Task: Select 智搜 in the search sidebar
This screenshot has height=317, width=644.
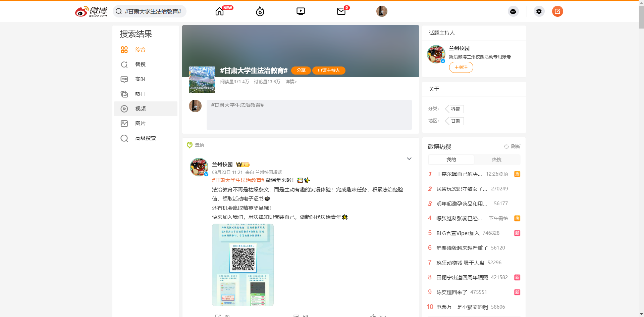Action: coord(140,64)
